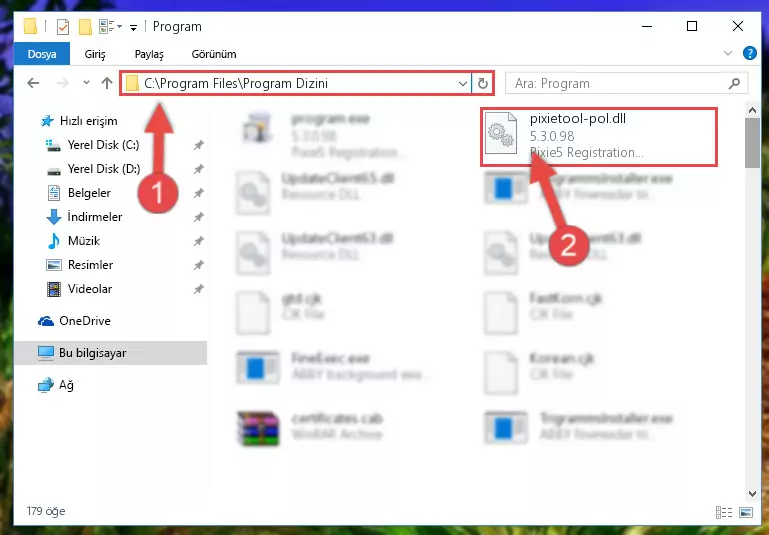Switch to large thumbnails view icon

(745, 512)
